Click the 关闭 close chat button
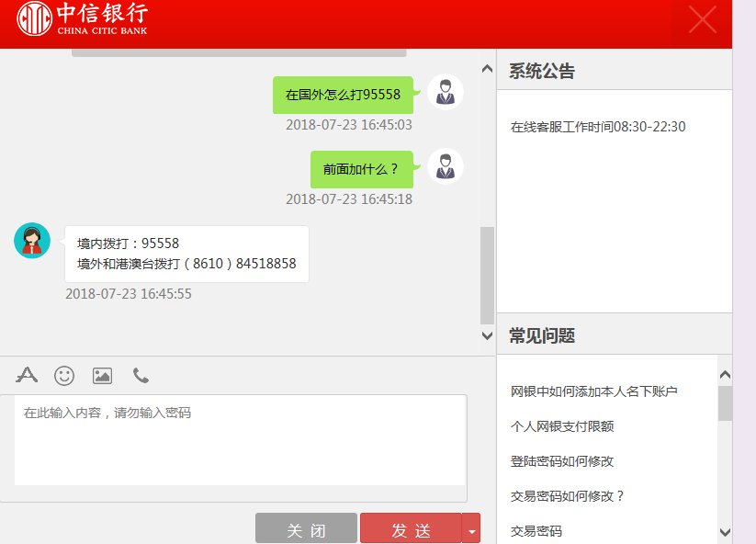Screen dimensions: 756x544 coord(305,528)
